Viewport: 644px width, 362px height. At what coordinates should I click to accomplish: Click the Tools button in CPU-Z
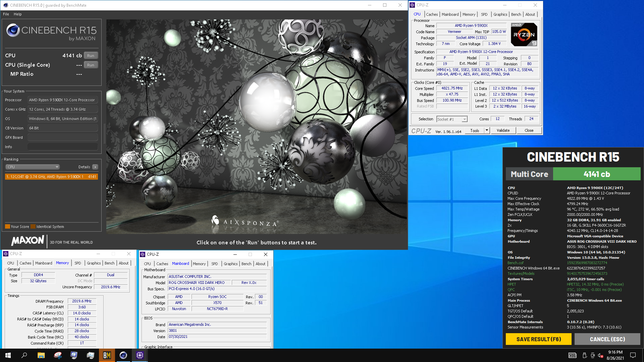click(x=475, y=130)
